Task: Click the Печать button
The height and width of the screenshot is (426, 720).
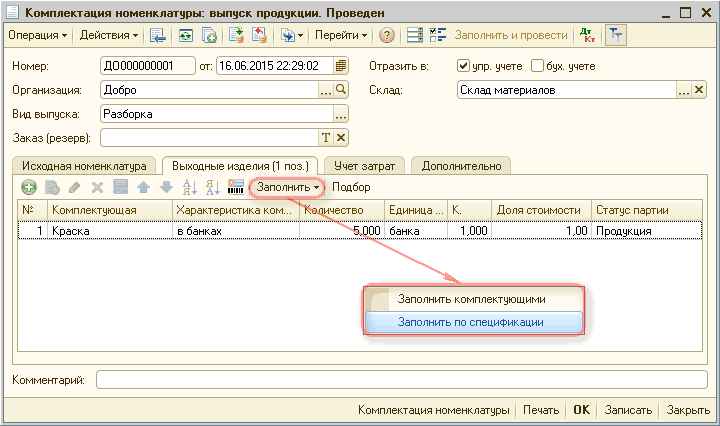Action: tap(541, 410)
